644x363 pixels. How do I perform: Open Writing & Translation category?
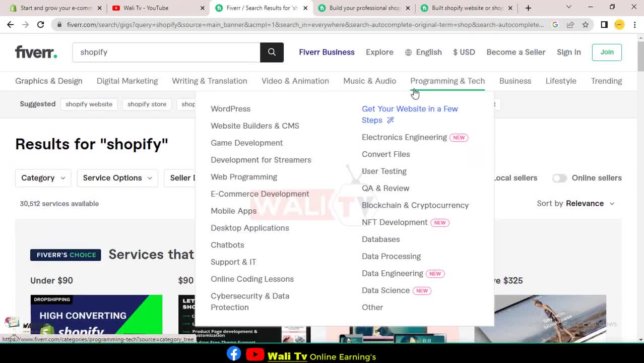click(210, 81)
